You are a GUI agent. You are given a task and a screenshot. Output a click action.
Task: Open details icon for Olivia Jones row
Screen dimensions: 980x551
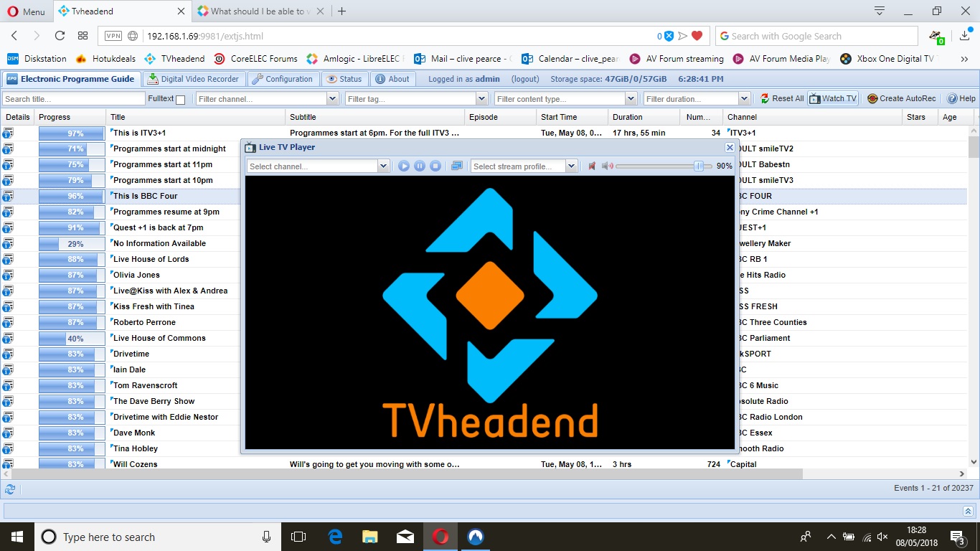8,275
